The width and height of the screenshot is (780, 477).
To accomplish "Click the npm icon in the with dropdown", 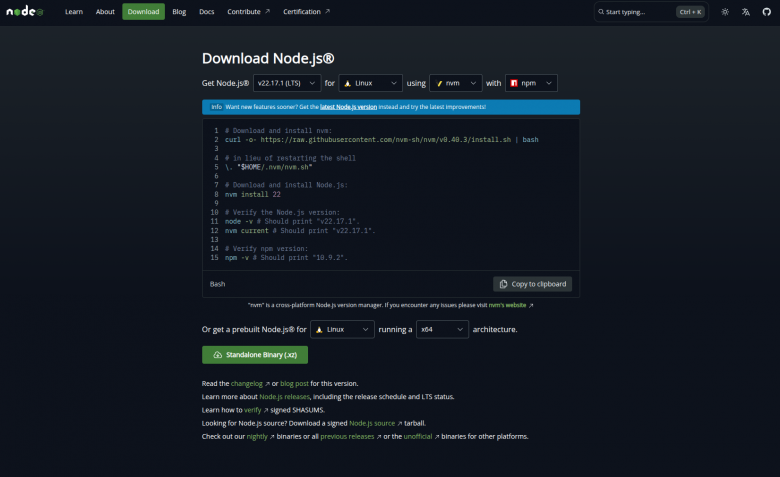I will 514,83.
